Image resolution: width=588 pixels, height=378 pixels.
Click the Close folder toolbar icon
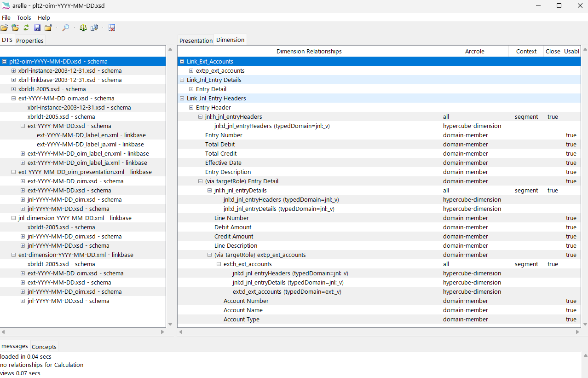[x=48, y=28]
